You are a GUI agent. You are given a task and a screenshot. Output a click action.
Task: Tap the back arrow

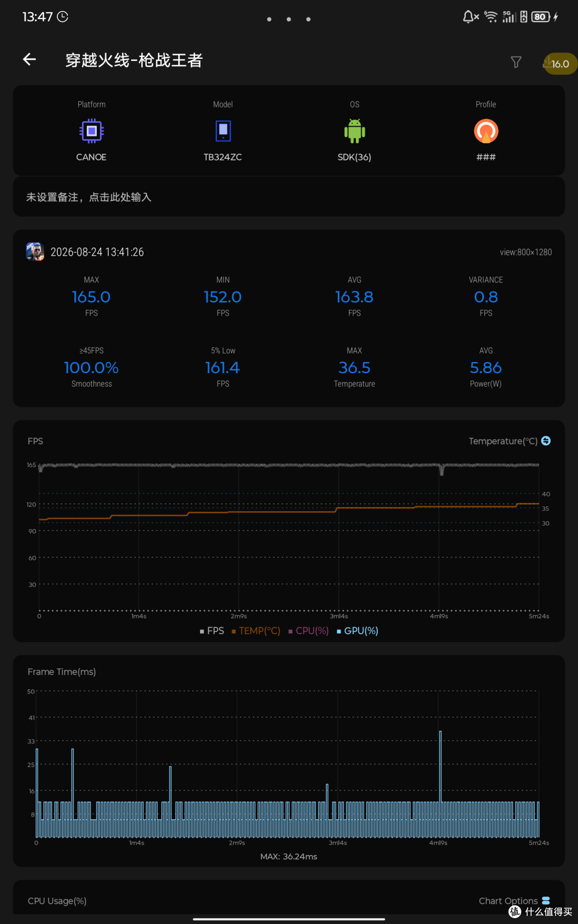29,59
